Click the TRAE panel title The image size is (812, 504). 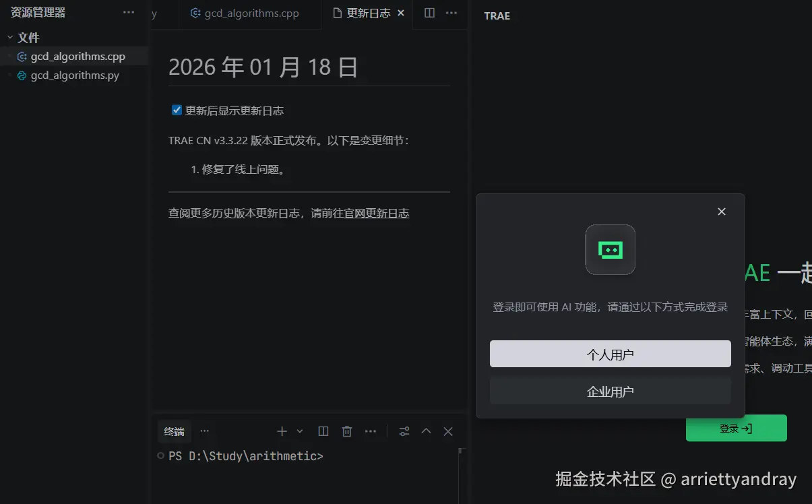(x=497, y=15)
